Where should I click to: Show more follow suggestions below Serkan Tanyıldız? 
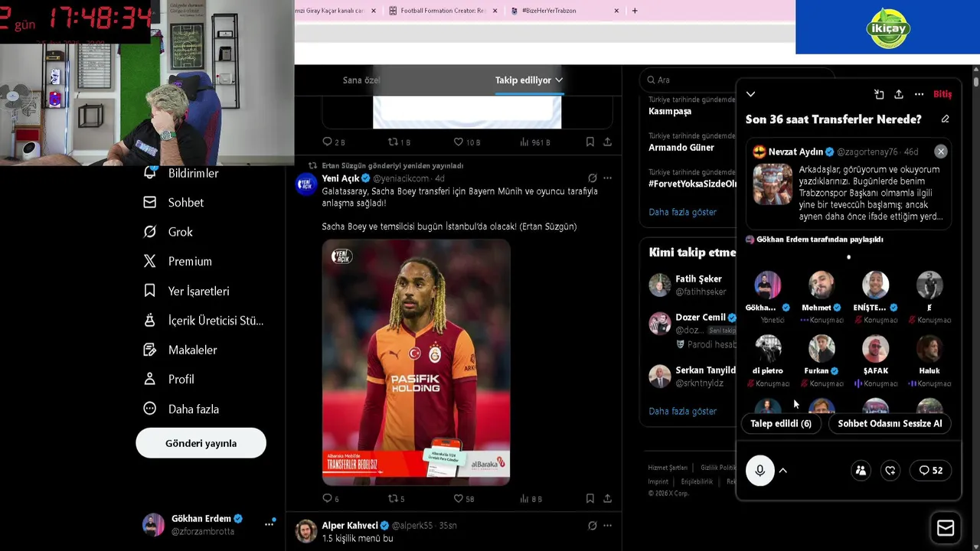click(x=682, y=411)
